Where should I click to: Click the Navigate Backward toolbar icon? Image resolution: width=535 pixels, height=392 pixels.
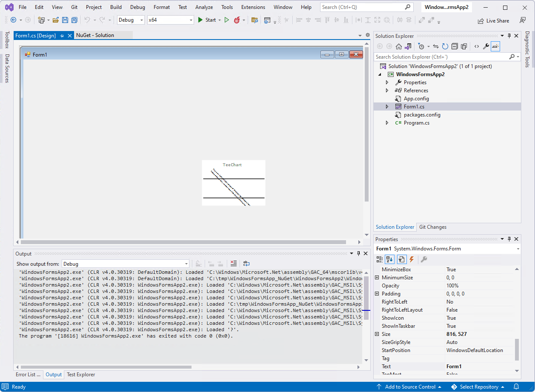pos(13,20)
